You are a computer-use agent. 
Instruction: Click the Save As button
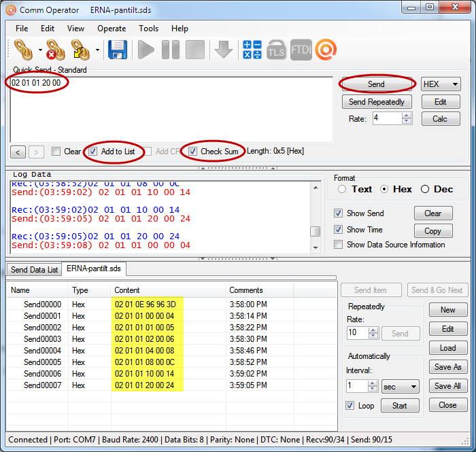448,367
